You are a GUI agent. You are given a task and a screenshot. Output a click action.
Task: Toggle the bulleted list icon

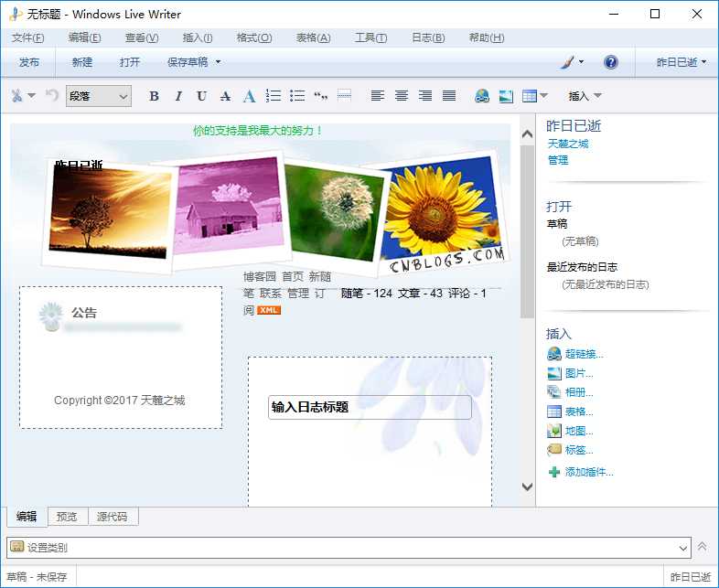(297, 95)
